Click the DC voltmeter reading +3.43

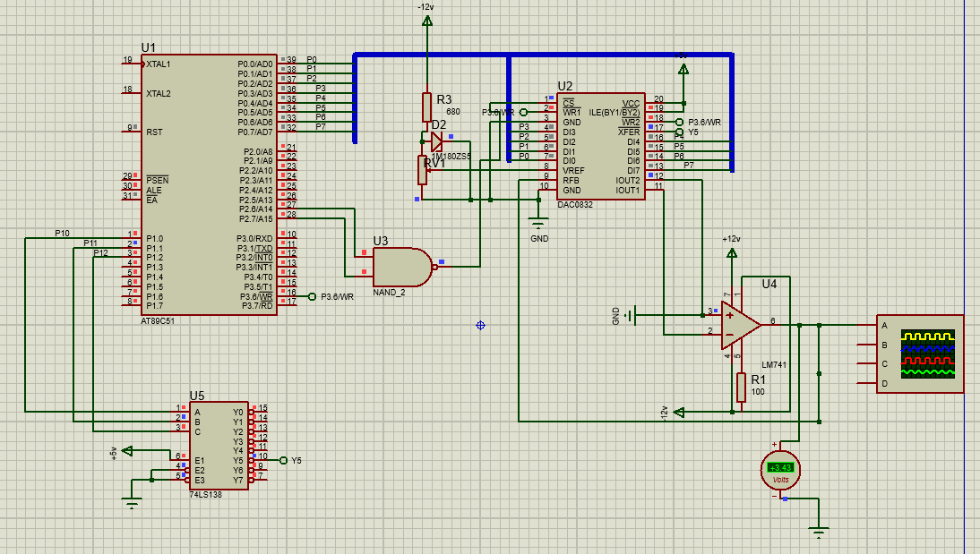(780, 470)
